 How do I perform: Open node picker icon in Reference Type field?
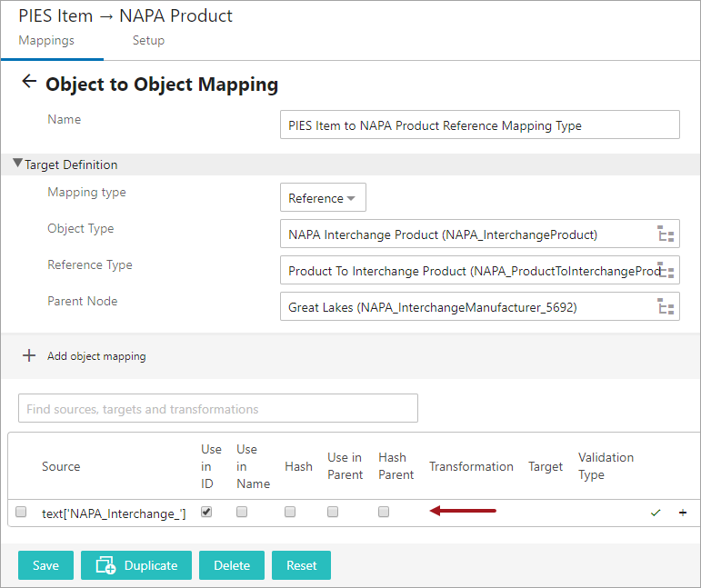pyautogui.click(x=666, y=270)
